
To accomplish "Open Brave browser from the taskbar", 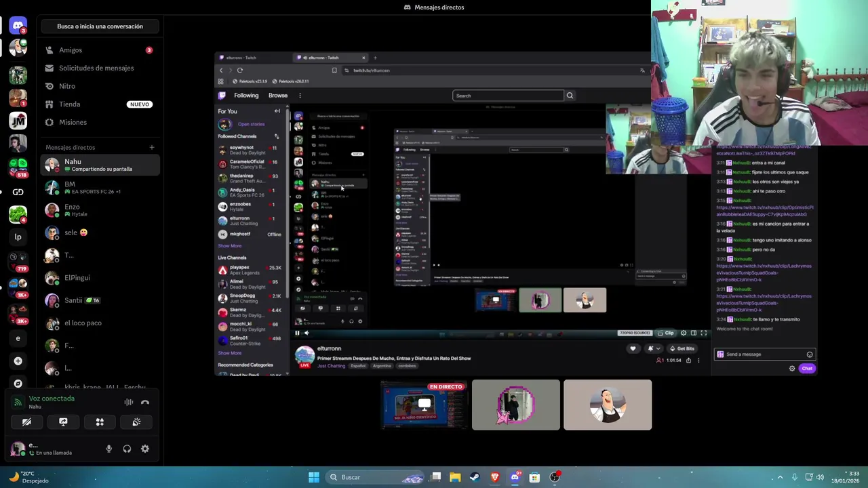I will pyautogui.click(x=495, y=477).
